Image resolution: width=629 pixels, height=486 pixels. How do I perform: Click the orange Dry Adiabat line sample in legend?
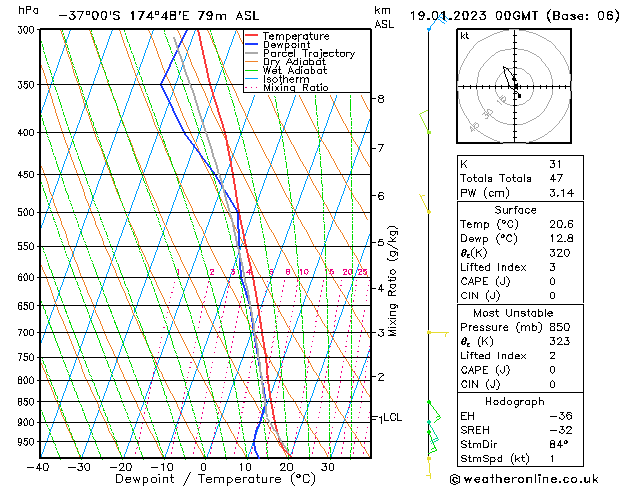[252, 62]
